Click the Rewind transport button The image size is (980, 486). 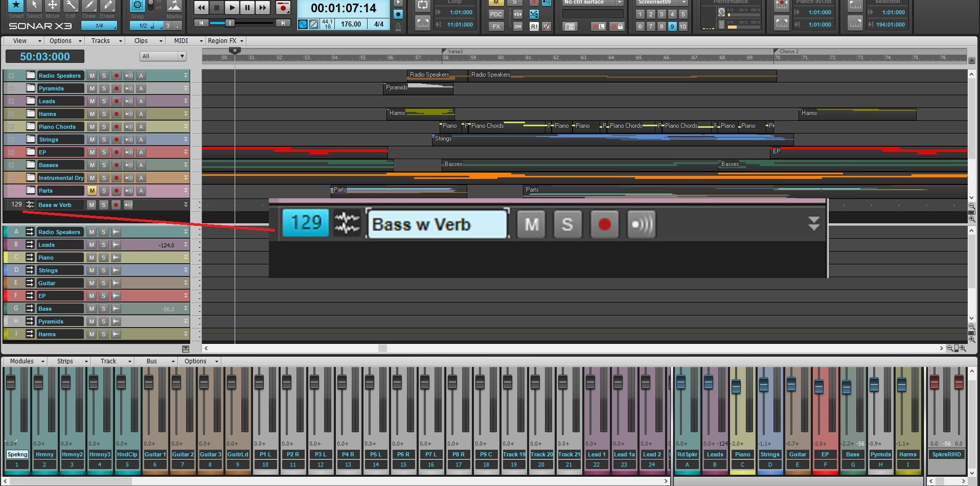201,8
